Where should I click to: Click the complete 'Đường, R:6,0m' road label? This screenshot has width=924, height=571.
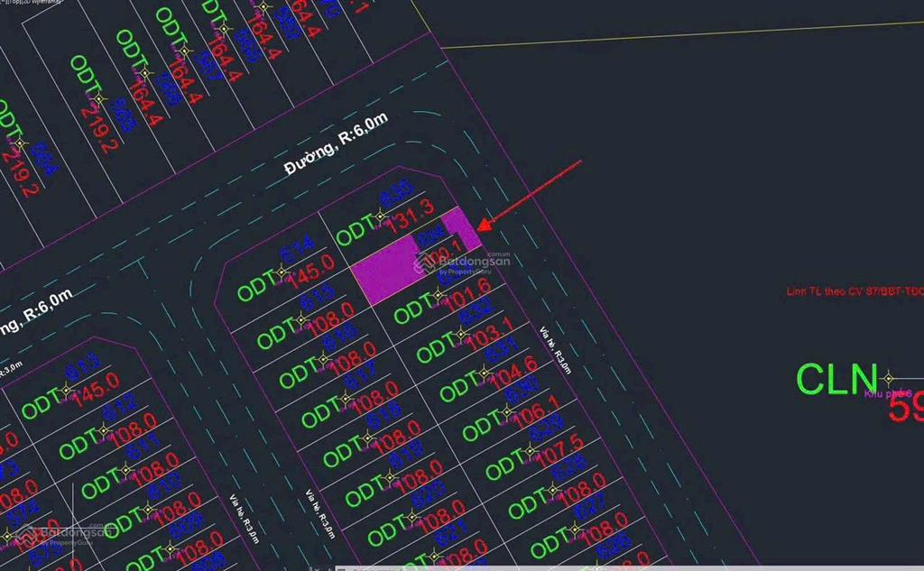pos(336,143)
